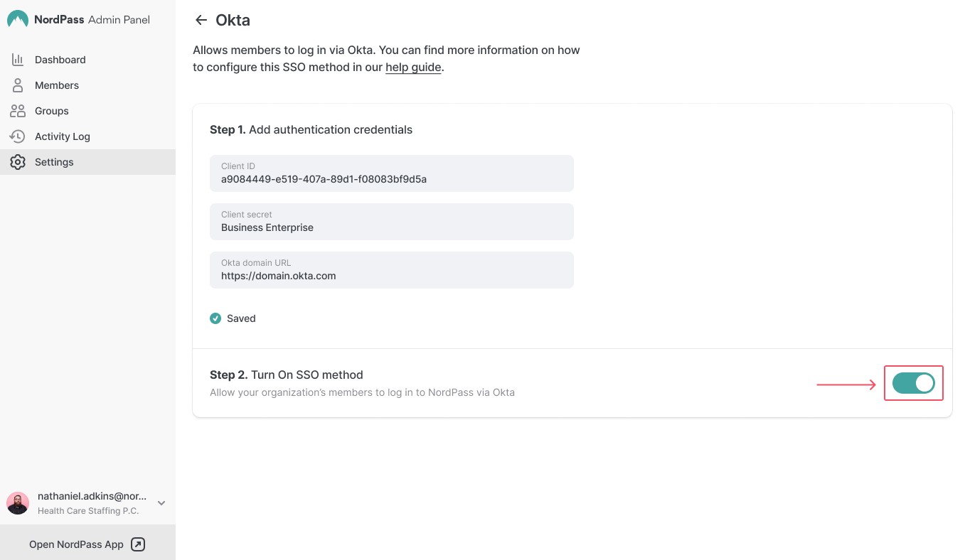
Task: Follow the help guide link
Action: (413, 68)
